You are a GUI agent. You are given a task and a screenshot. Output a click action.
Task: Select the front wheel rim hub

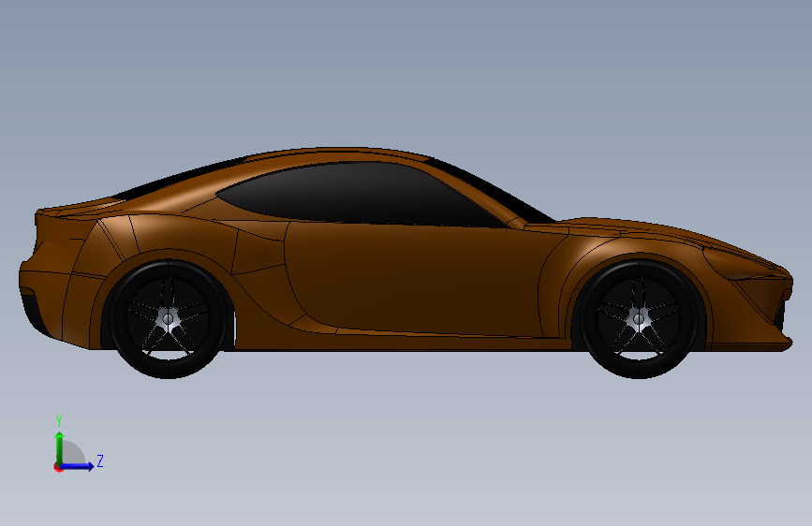coord(639,318)
